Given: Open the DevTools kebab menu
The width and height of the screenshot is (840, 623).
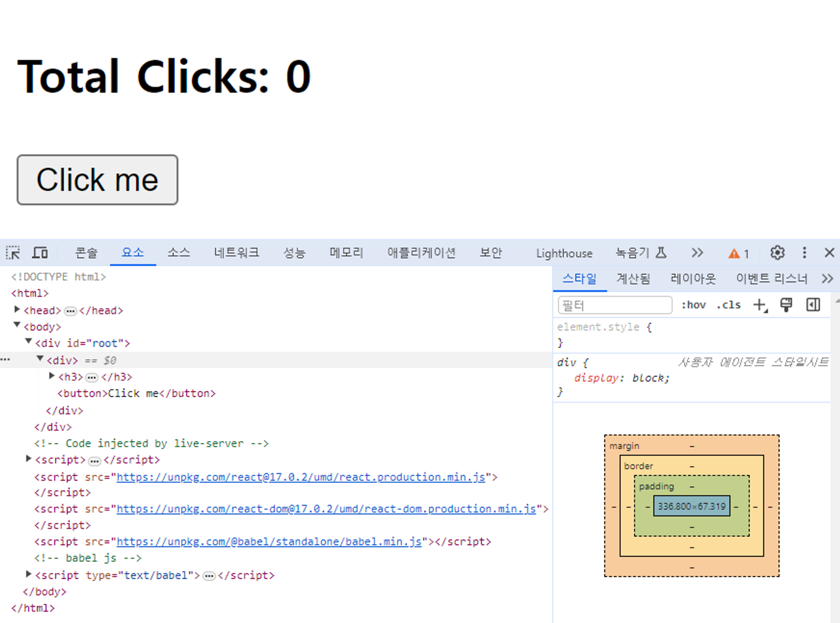Looking at the screenshot, I should tap(804, 253).
